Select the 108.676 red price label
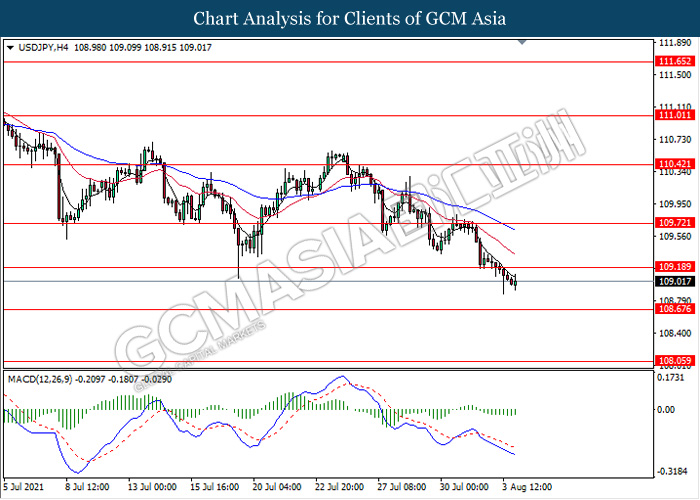 (x=675, y=309)
